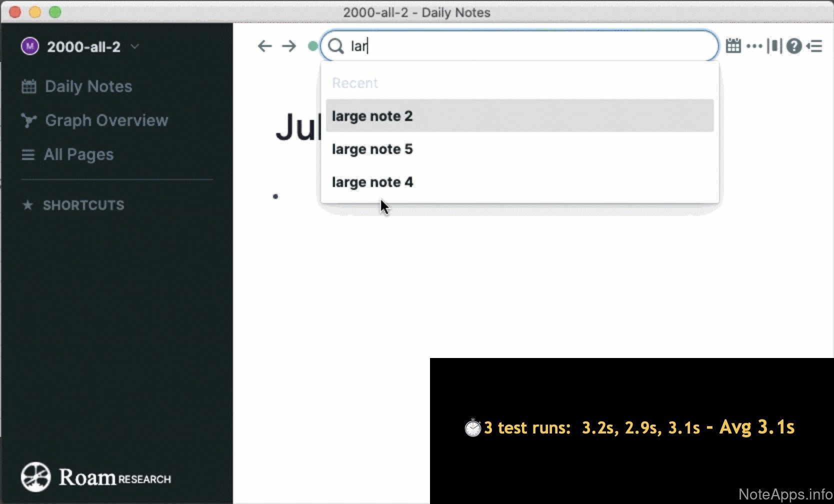The height and width of the screenshot is (504, 834).
Task: Click the Roam Research logo
Action: pyautogui.click(x=96, y=477)
